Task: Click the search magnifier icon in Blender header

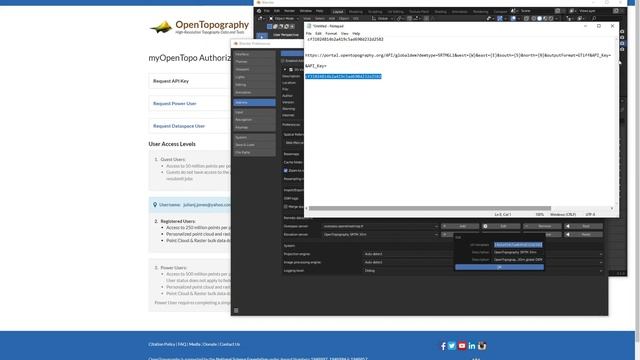Action: [x=594, y=18]
